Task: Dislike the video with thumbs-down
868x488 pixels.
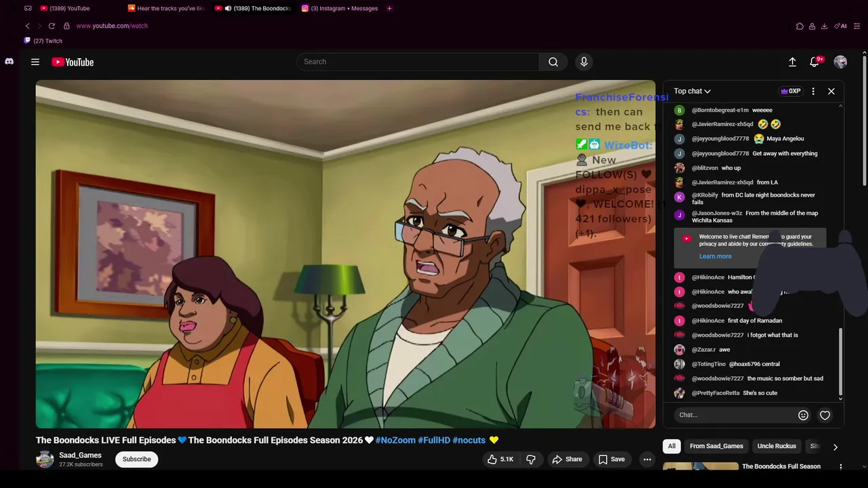Action: coord(531,460)
